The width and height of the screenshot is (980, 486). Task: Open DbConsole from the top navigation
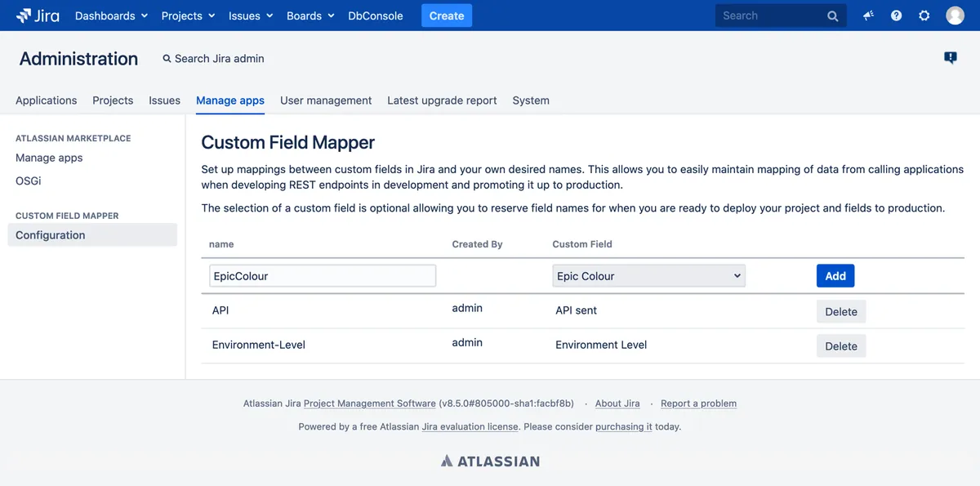[376, 16]
